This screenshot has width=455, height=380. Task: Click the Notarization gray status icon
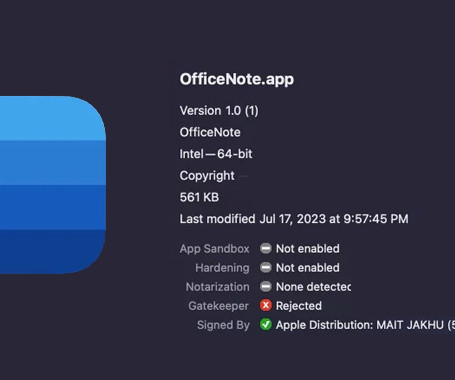click(x=266, y=287)
